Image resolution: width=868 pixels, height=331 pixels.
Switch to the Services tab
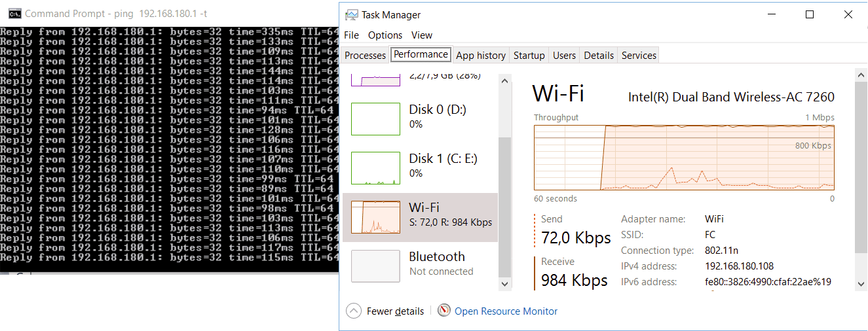639,56
